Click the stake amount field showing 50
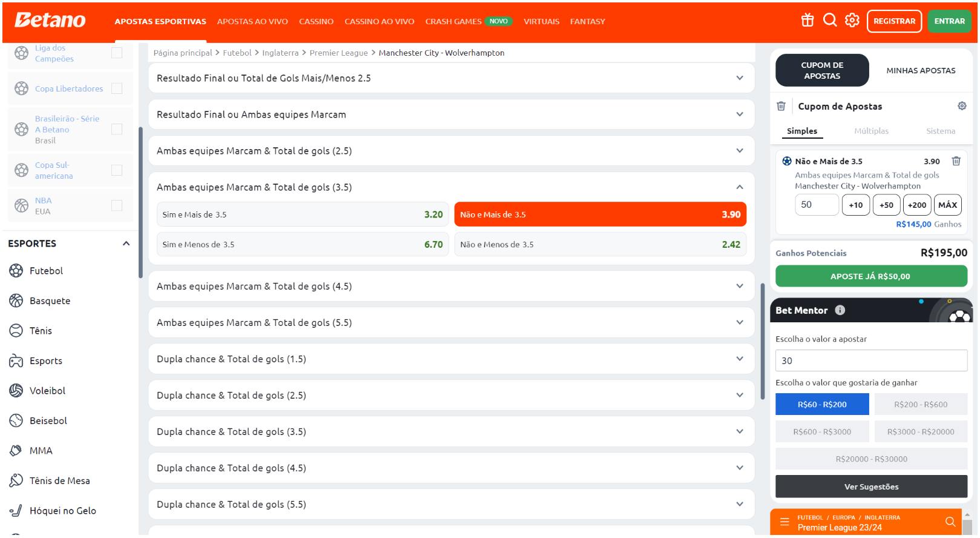 [817, 205]
